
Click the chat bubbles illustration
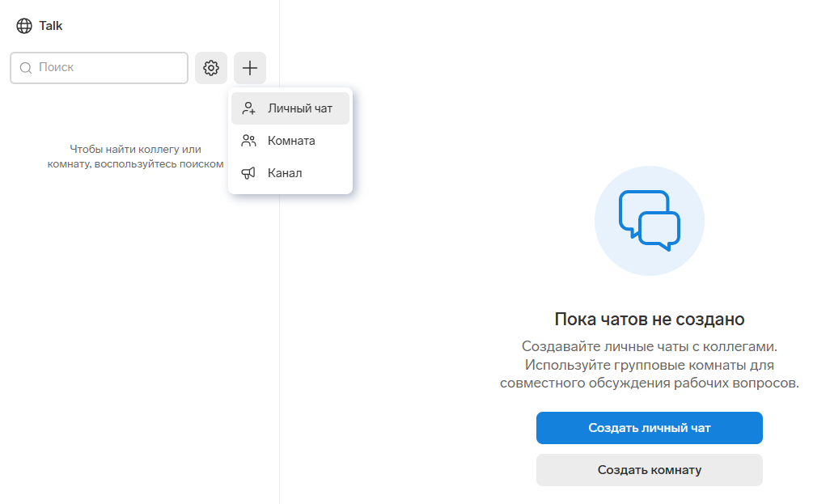click(649, 221)
